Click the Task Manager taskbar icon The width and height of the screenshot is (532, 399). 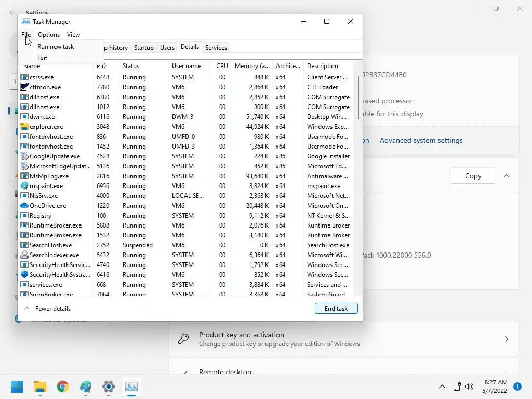(131, 387)
